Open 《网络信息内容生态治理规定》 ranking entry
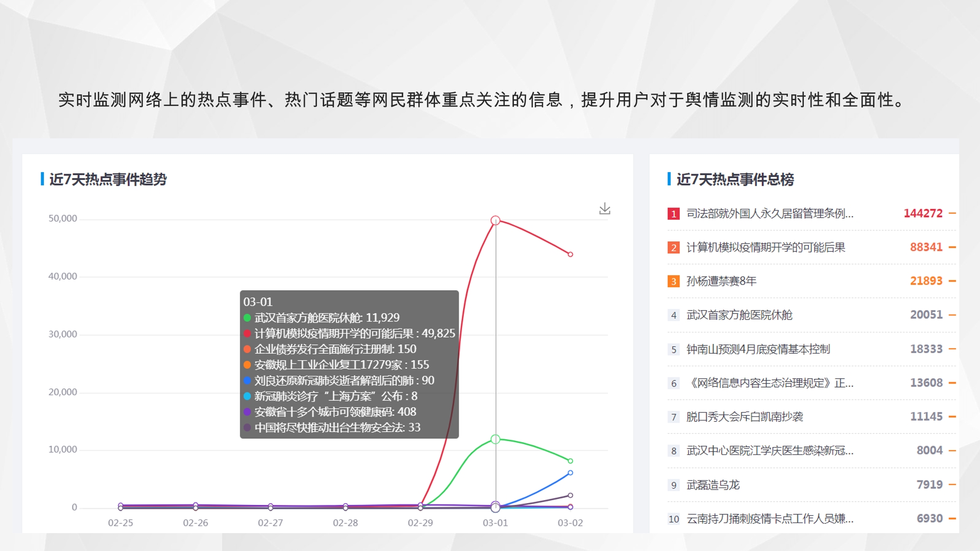This screenshot has height=551, width=980. (769, 383)
